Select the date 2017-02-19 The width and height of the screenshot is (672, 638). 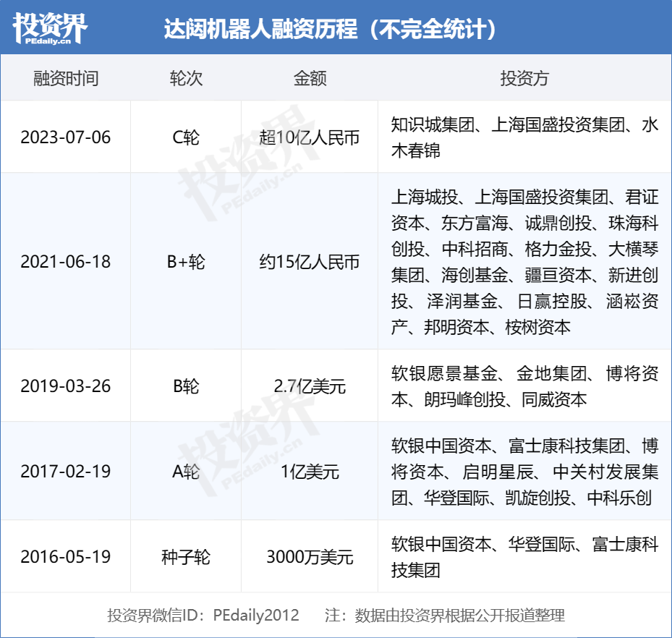(x=66, y=472)
